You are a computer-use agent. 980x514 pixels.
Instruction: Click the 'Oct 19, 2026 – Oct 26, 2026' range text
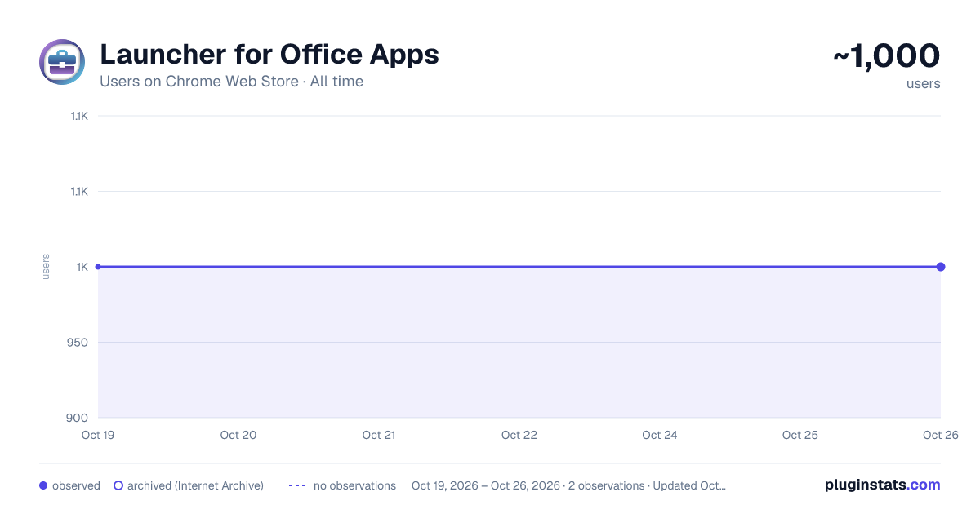tap(486, 485)
